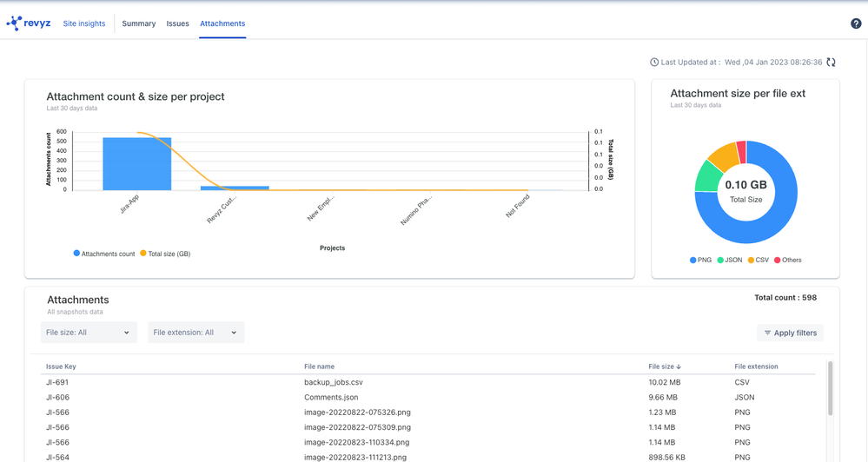Viewport: 868px width, 462px height.
Task: Click the New Empl... project axis label
Action: [x=321, y=208]
